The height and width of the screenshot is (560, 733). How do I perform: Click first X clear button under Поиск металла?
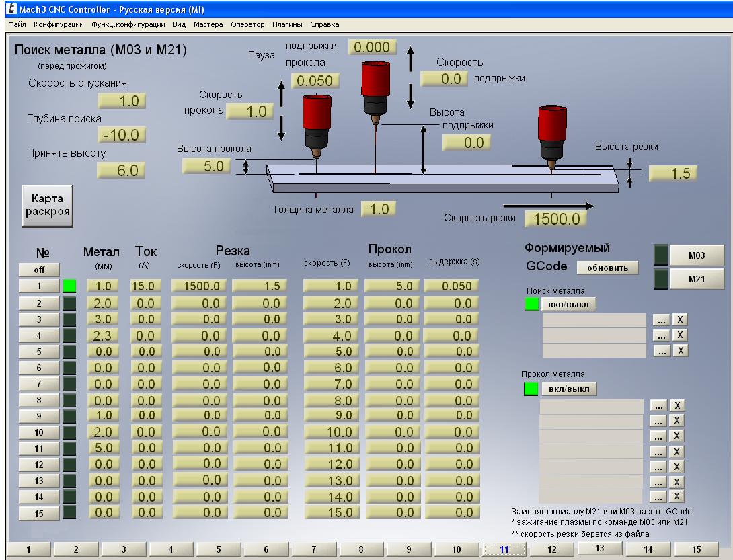coord(680,320)
